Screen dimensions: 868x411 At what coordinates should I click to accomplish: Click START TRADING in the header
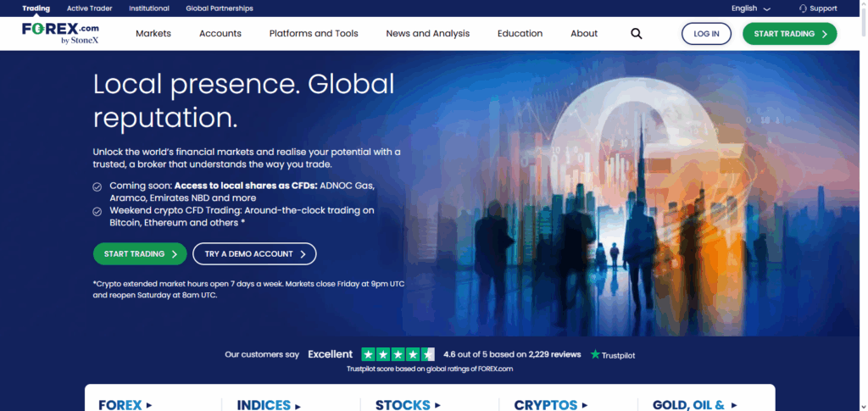point(790,34)
